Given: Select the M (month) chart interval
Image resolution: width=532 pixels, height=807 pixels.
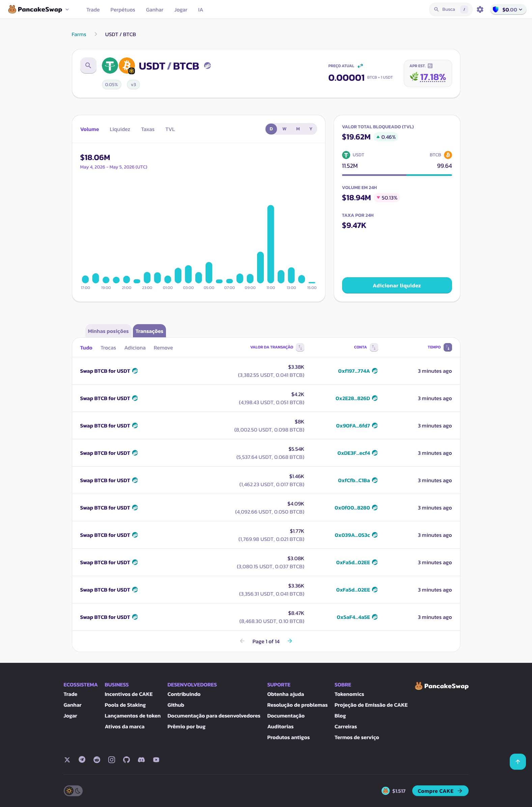Looking at the screenshot, I should 298,129.
